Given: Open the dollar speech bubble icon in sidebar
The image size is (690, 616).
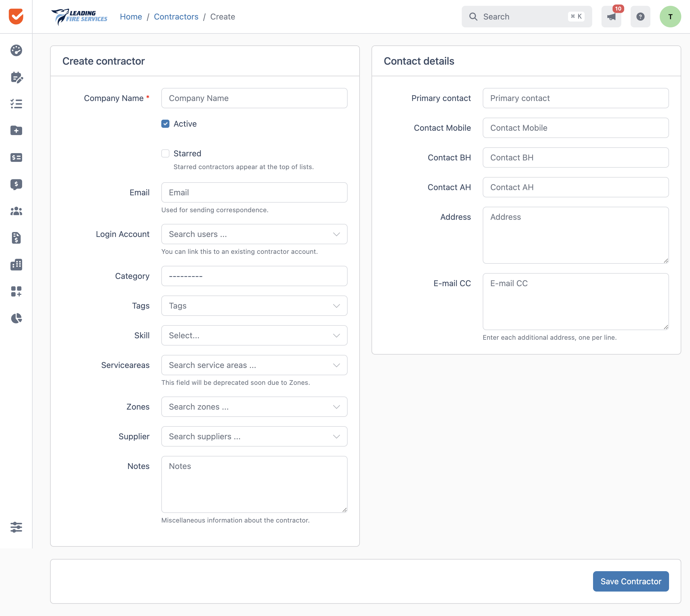Looking at the screenshot, I should (x=16, y=185).
